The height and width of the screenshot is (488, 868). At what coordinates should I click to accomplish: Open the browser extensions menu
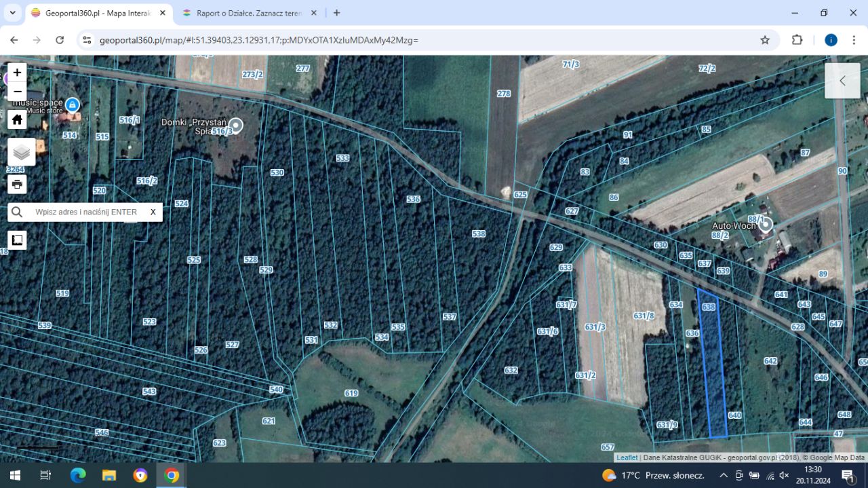(x=797, y=40)
